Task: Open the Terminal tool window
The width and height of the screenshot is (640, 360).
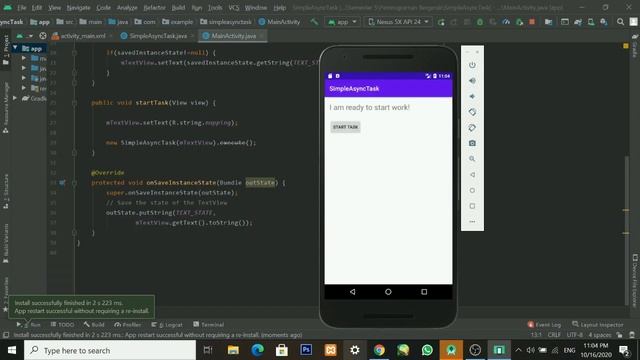Action: (209, 324)
